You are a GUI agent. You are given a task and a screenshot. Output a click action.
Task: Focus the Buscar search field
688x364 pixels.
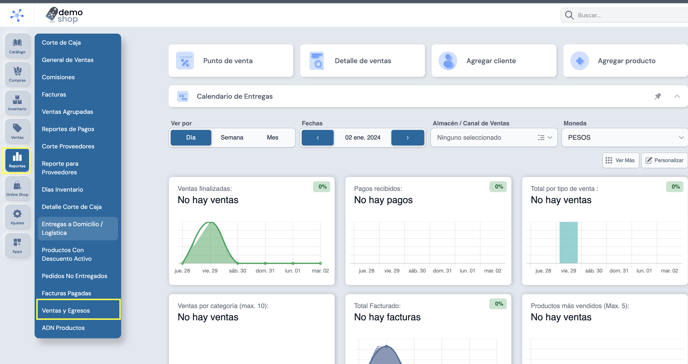click(x=624, y=15)
